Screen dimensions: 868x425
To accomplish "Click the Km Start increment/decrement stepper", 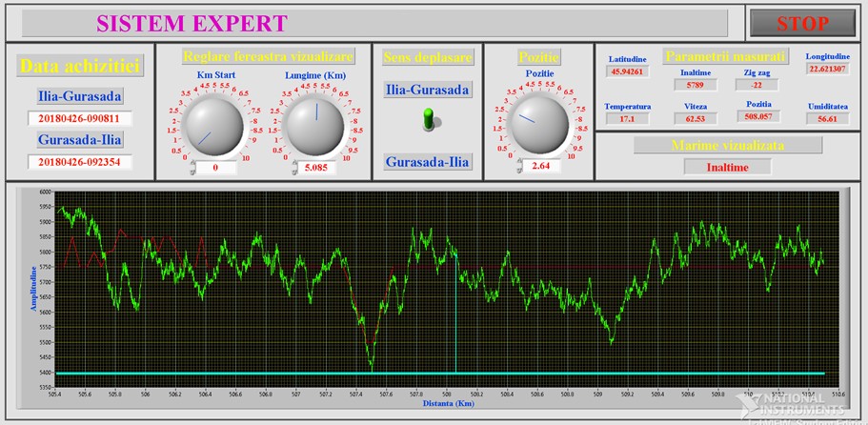I will [193, 168].
